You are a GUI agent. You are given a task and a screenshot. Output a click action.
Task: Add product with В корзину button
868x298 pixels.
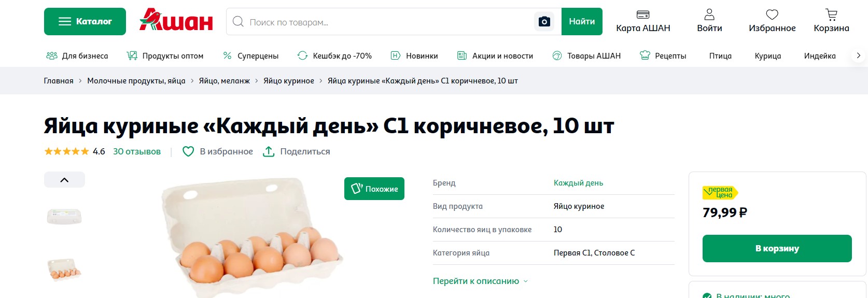pos(777,248)
